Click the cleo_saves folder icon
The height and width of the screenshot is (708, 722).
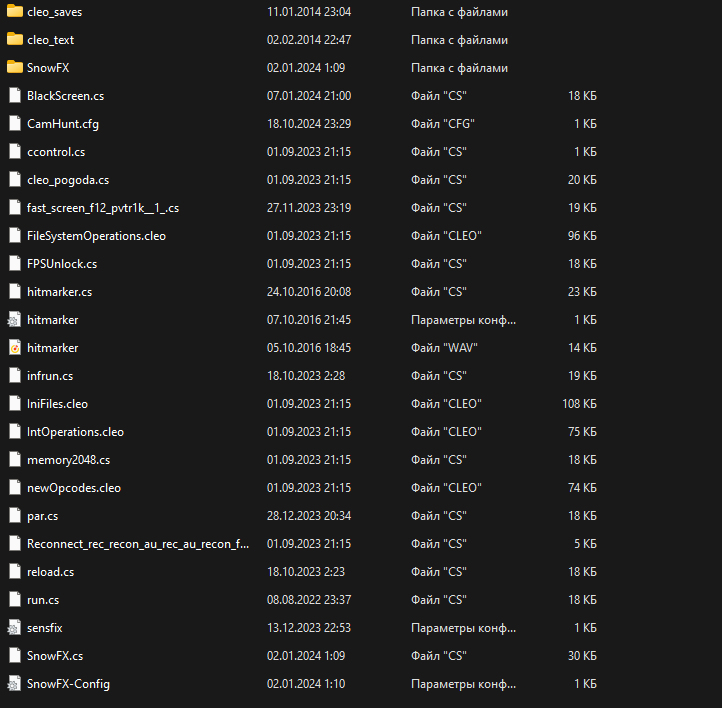point(14,12)
